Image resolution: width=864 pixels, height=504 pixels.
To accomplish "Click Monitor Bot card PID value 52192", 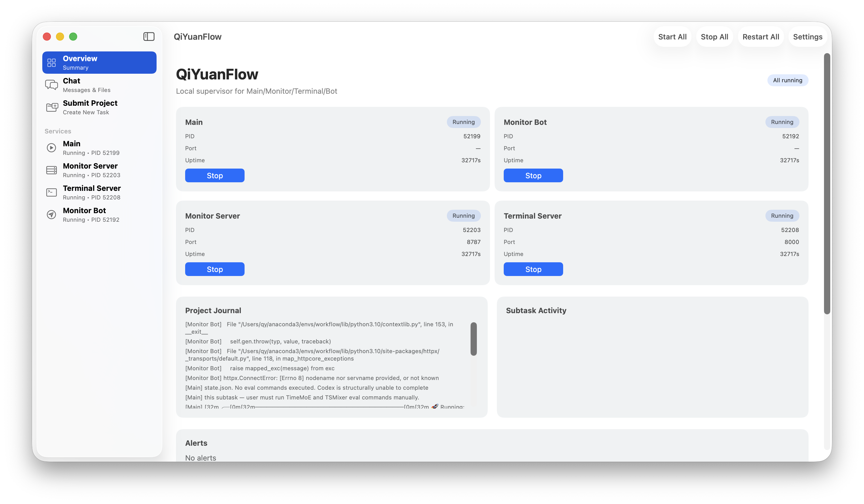I will click(x=790, y=136).
